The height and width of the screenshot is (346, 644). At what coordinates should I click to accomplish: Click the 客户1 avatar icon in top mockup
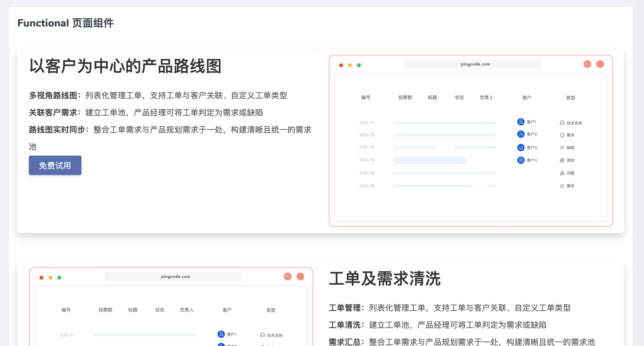tap(521, 122)
